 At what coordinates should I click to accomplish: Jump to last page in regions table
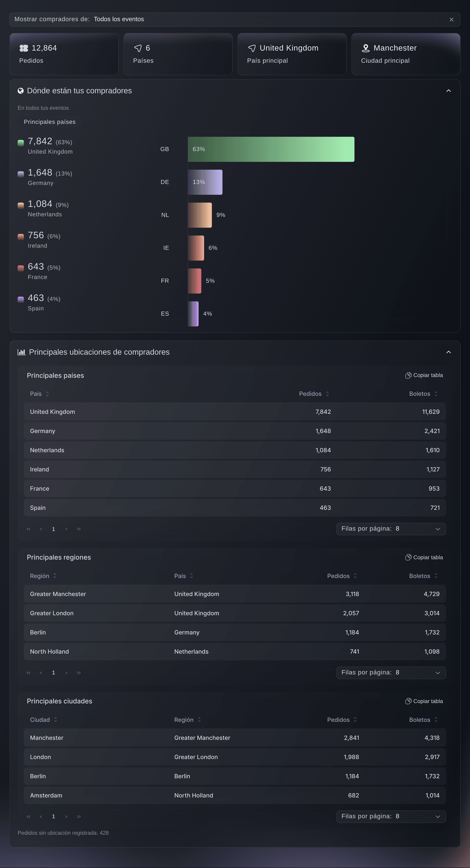click(x=79, y=673)
